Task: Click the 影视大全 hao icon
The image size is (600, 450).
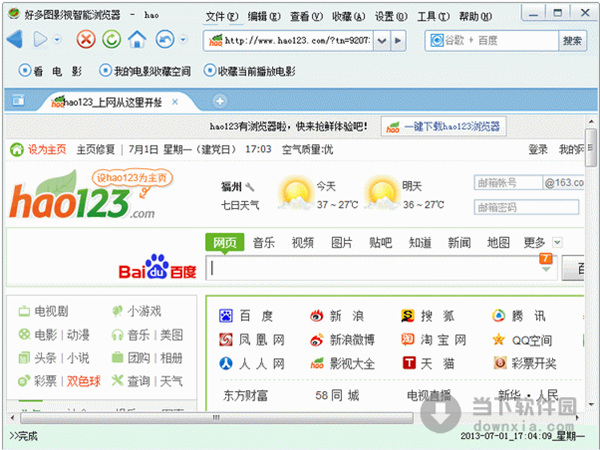Action: tap(317, 363)
